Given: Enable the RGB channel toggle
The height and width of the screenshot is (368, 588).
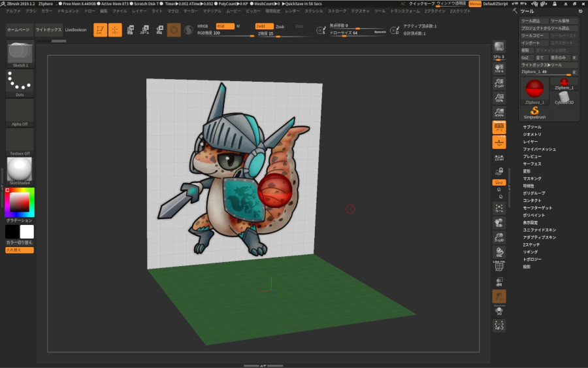Looking at the screenshot, I should (225, 26).
